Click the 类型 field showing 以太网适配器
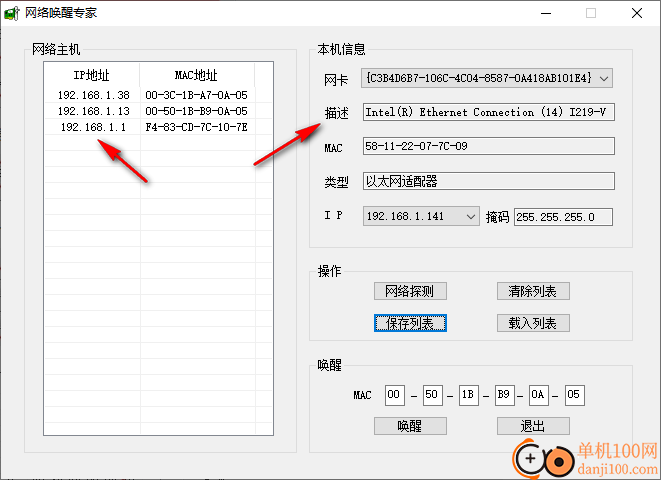The height and width of the screenshot is (480, 661). (x=489, y=181)
